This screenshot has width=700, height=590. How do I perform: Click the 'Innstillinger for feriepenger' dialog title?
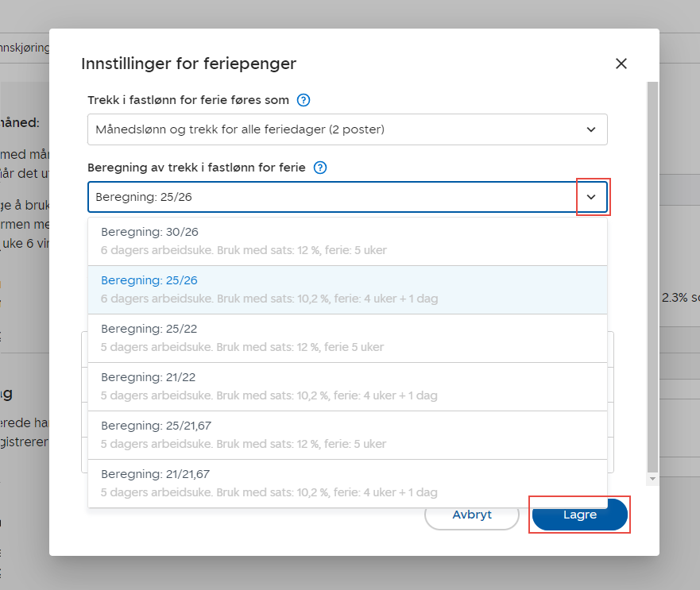tap(189, 64)
